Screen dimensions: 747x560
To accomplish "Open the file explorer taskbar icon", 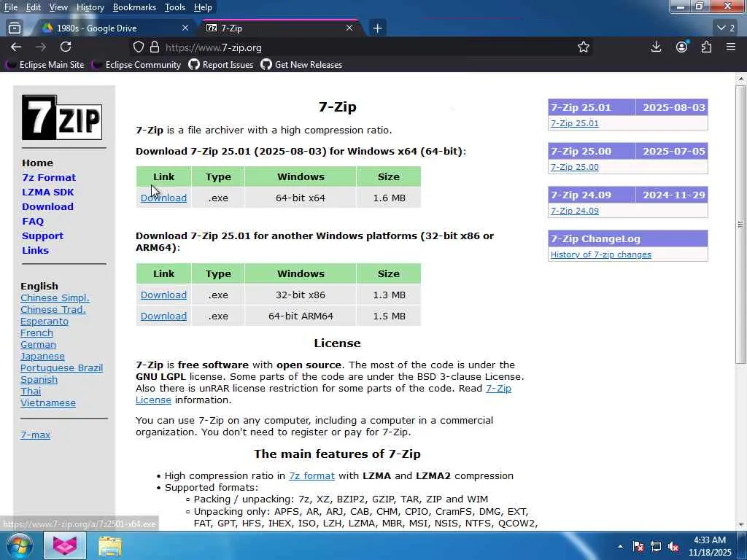I will 110,546.
